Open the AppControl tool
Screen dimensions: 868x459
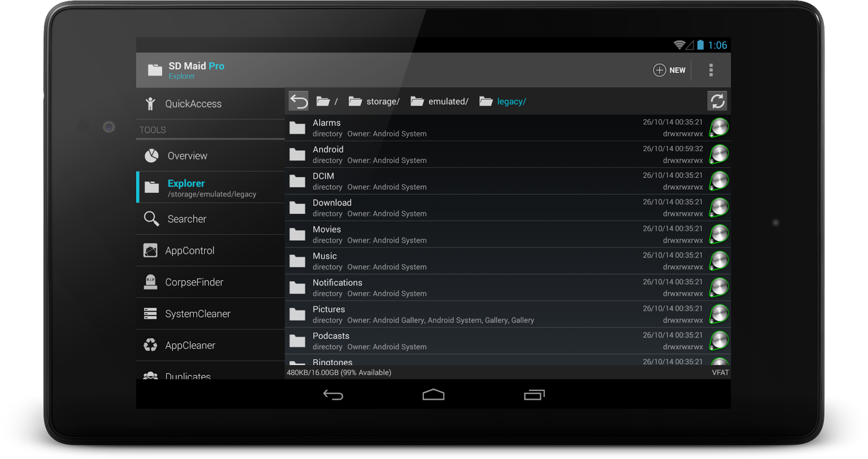pyautogui.click(x=210, y=250)
